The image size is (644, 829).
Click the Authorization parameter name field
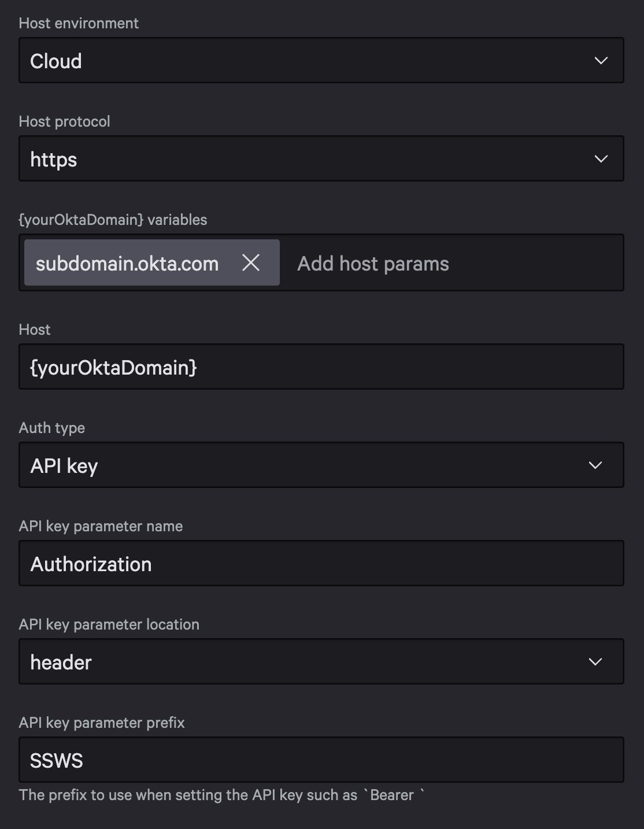coord(321,563)
